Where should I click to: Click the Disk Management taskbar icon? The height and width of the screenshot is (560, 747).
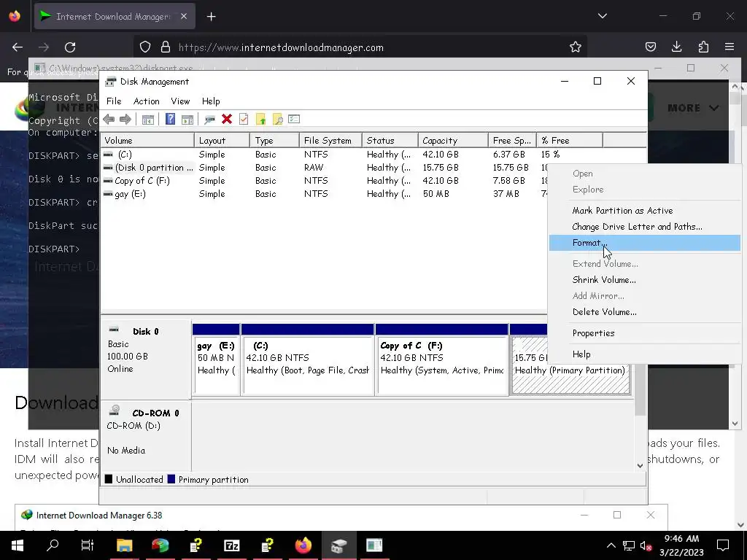pos(338,545)
